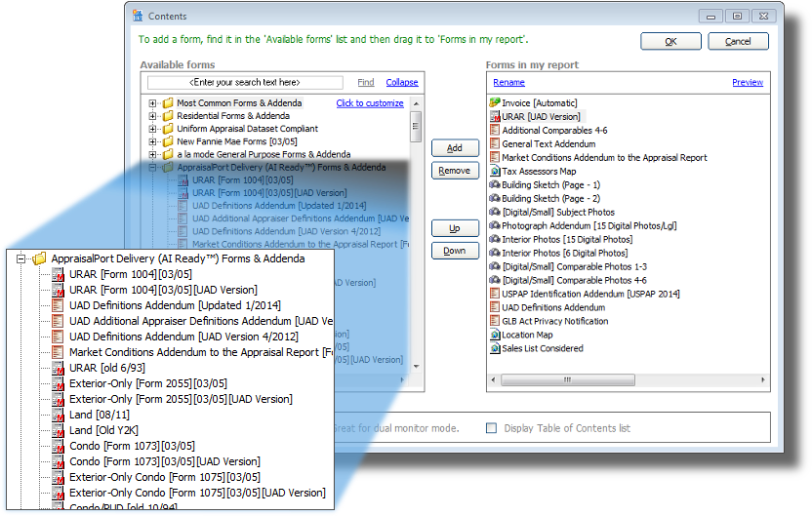Select Condo [Form 1073][03/05][UAD Version]
The height and width of the screenshot is (516, 812).
tap(165, 461)
